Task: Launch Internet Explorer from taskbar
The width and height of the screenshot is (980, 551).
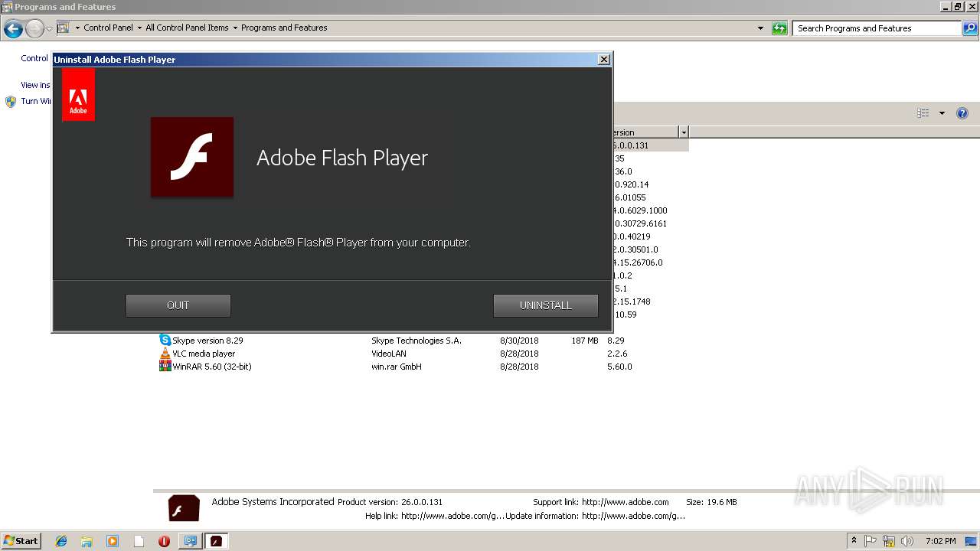Action: coord(61,541)
